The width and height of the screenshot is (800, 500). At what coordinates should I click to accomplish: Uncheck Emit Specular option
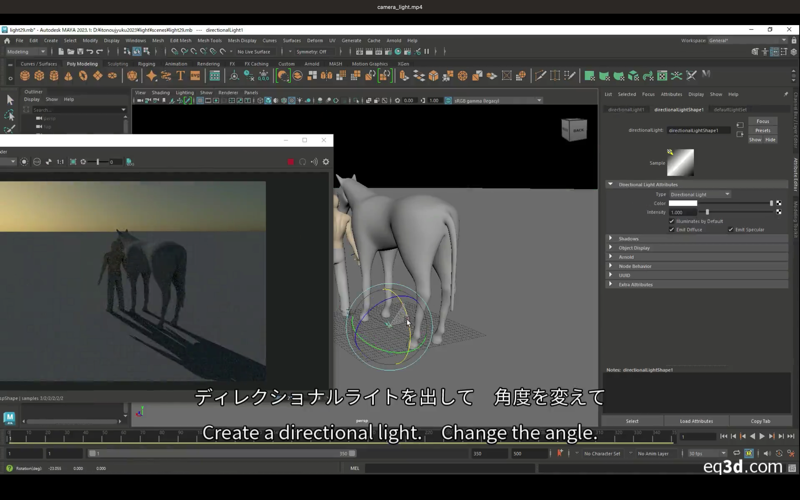731,229
